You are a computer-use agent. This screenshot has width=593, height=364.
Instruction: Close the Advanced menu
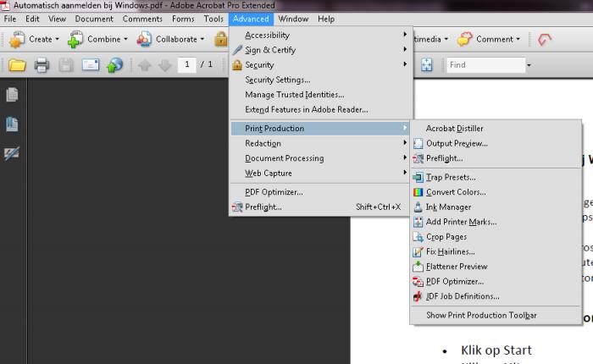pos(251,19)
